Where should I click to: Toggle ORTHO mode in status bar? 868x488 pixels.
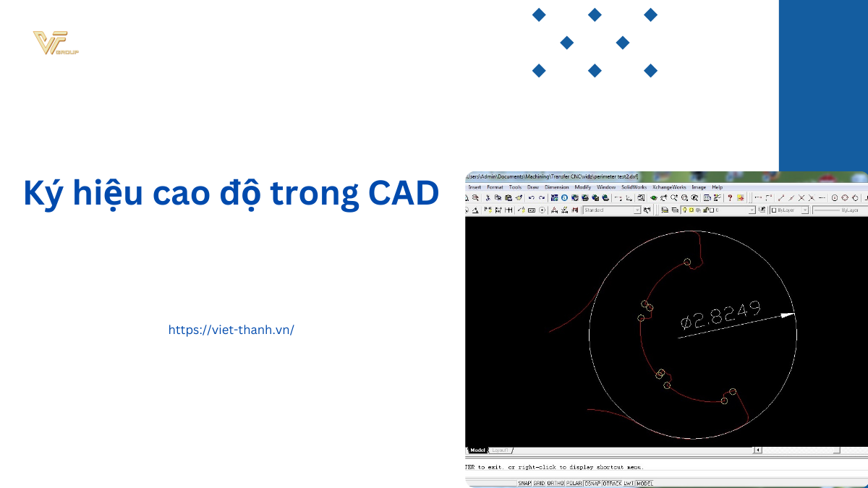[x=556, y=483]
